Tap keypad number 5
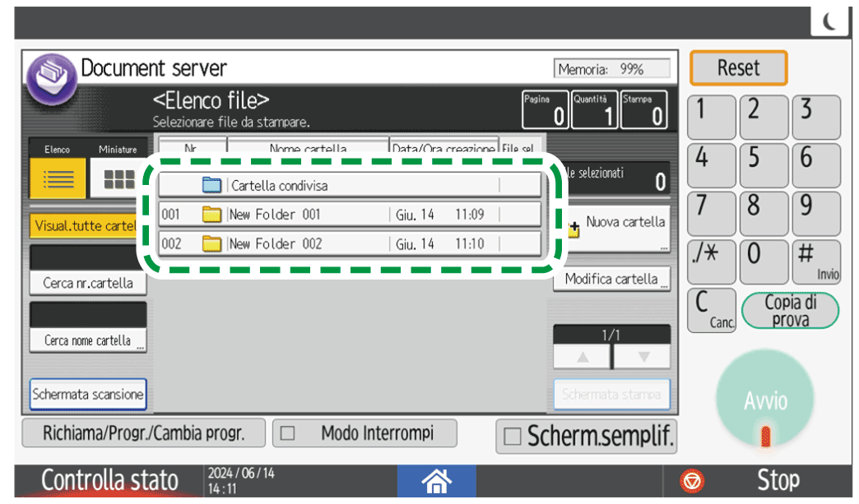859x504 pixels. coord(764,164)
